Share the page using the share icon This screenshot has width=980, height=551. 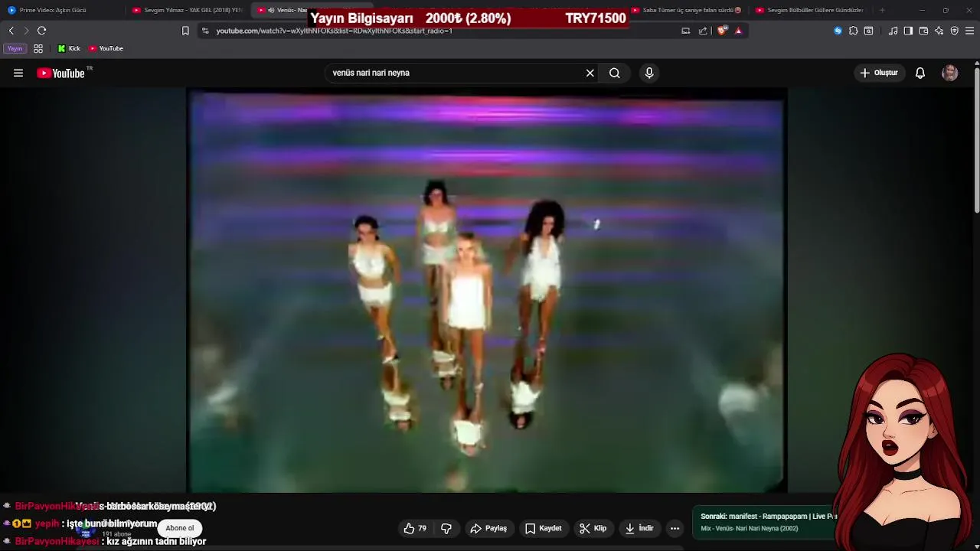click(703, 31)
